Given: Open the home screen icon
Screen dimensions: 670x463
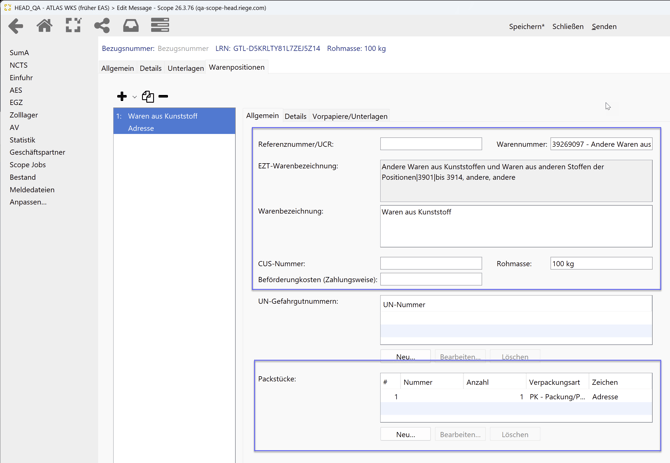Looking at the screenshot, I should pyautogui.click(x=44, y=26).
